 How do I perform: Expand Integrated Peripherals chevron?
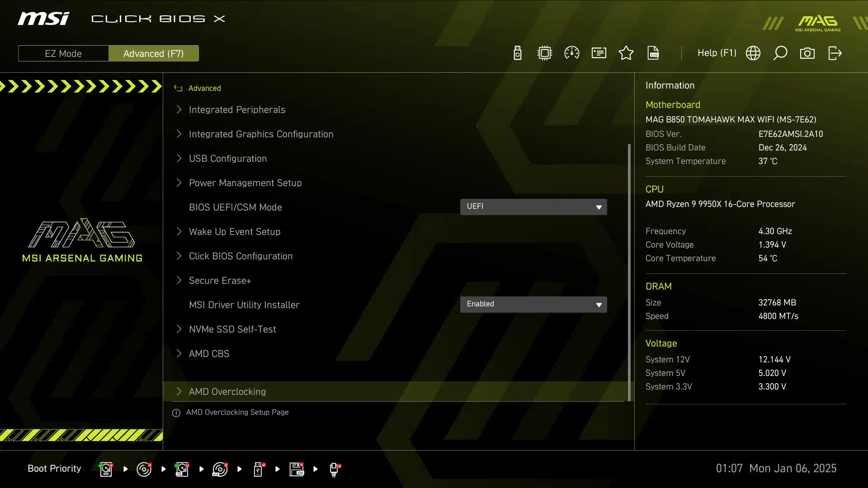179,109
